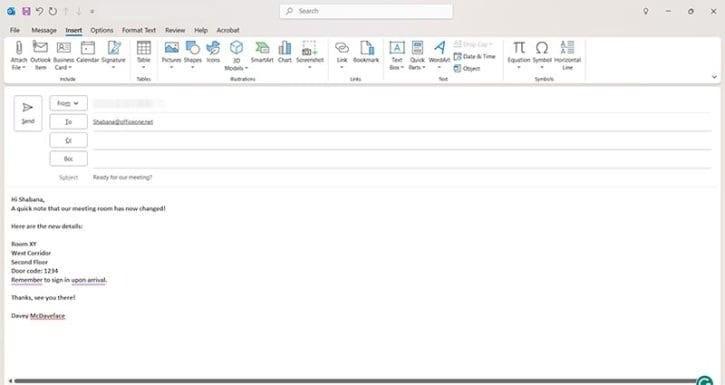Click the Subject field
The width and height of the screenshot is (725, 385).
401,177
